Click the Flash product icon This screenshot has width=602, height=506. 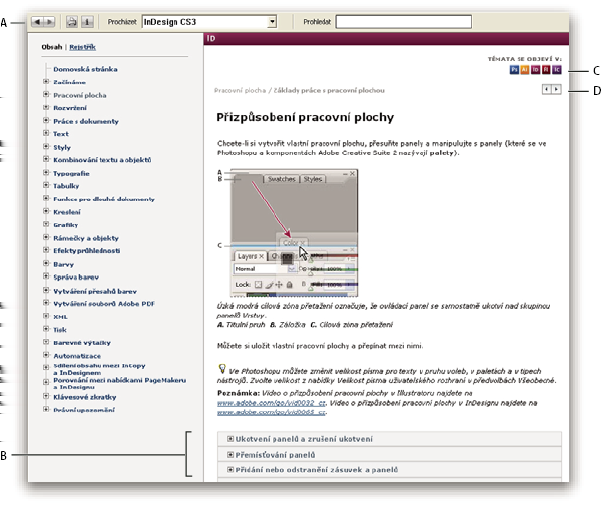tap(546, 69)
